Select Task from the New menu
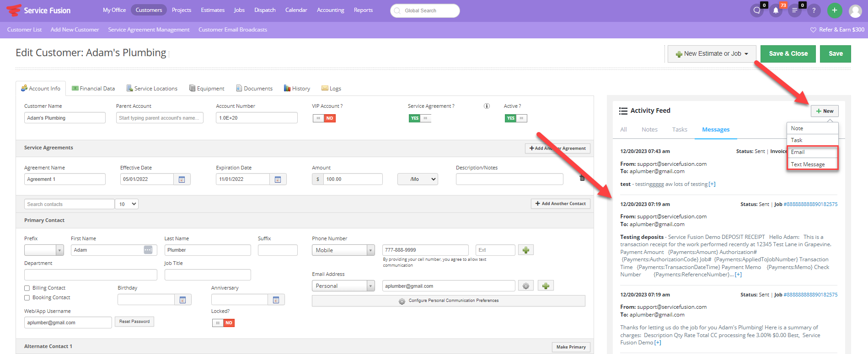This screenshot has height=354, width=868. pos(812,140)
